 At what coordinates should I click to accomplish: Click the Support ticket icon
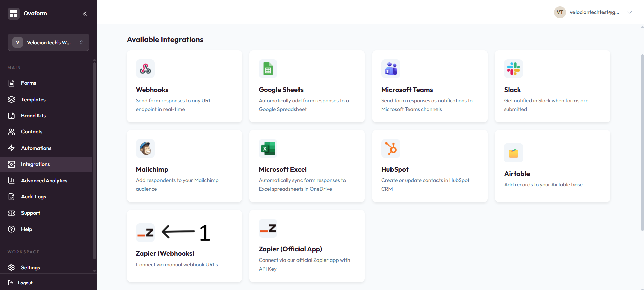click(x=11, y=213)
